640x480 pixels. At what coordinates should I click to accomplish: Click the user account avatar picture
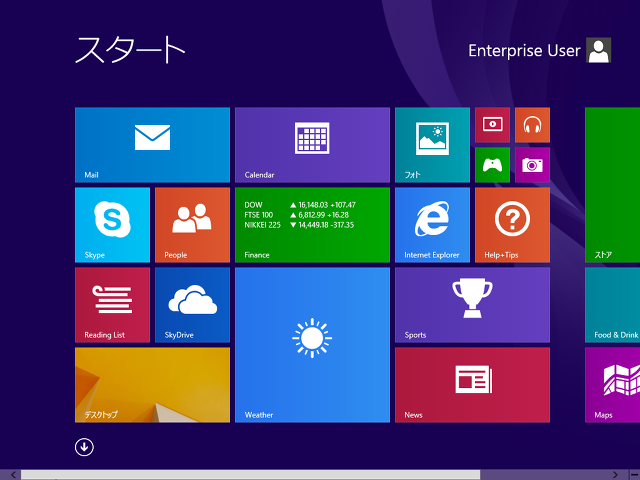coord(598,50)
